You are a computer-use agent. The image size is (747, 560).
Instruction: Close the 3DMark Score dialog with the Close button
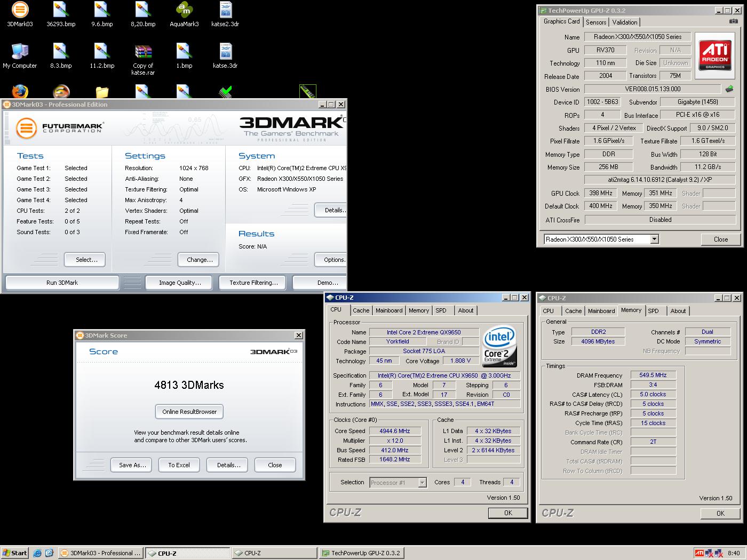pos(275,465)
